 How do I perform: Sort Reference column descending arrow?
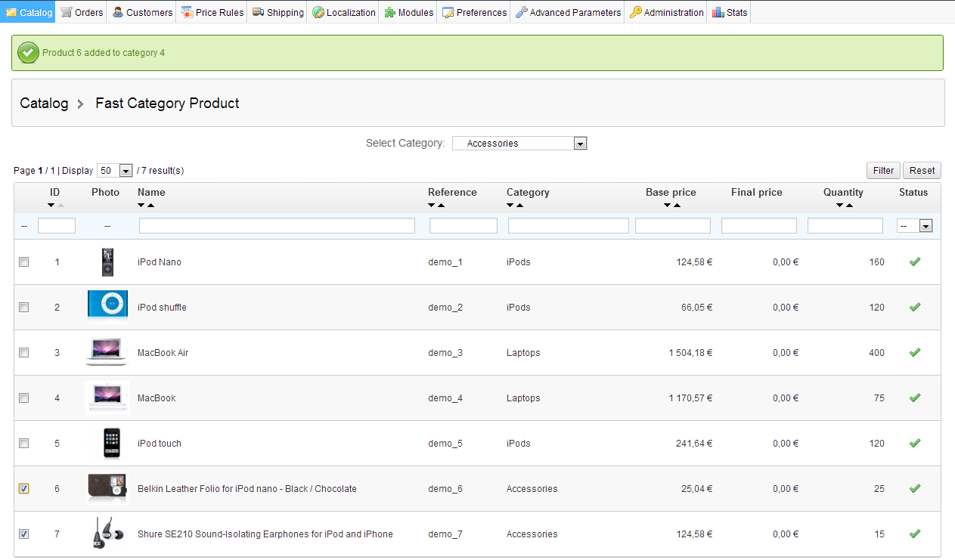tap(431, 206)
